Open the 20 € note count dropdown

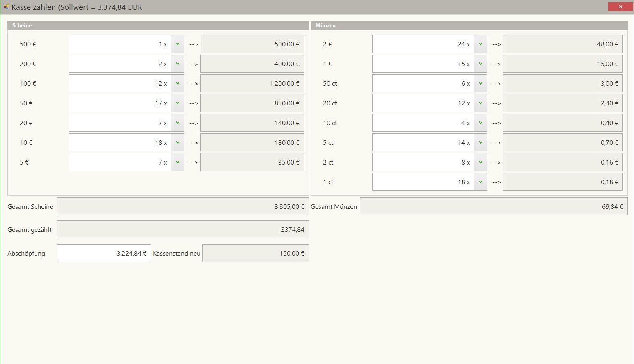[x=178, y=123]
